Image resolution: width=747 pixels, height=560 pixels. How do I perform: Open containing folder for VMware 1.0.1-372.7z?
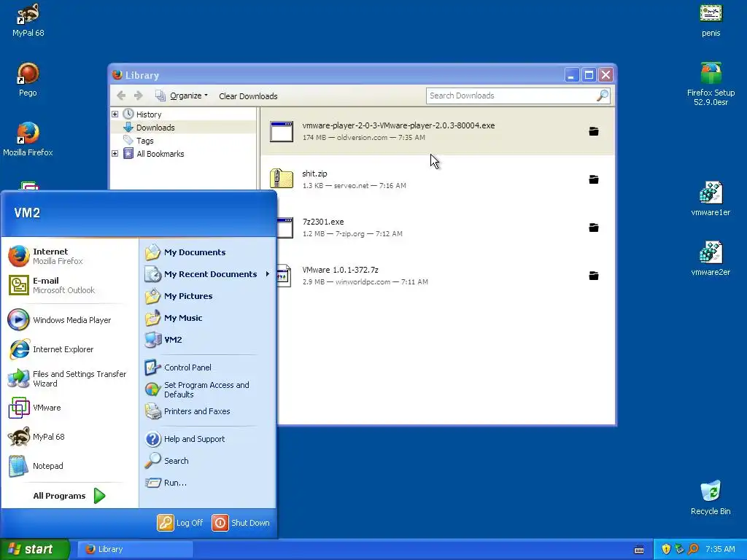click(594, 275)
